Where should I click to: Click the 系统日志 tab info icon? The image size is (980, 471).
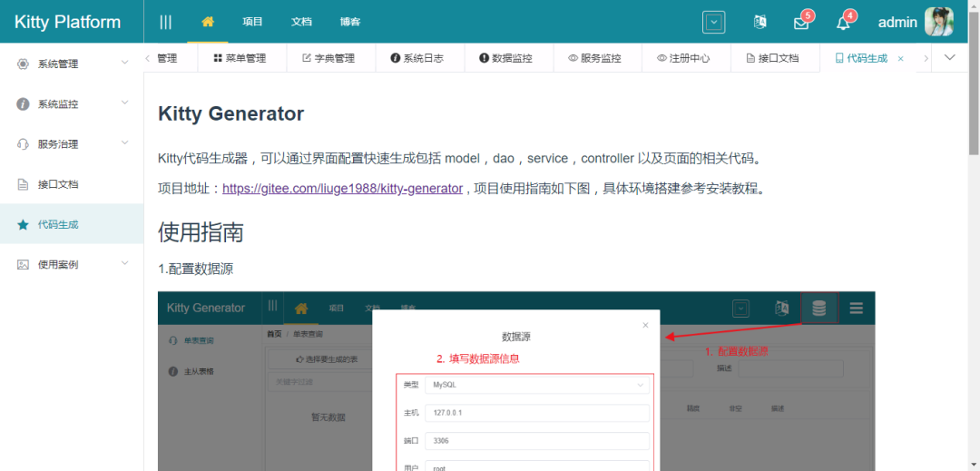395,58
